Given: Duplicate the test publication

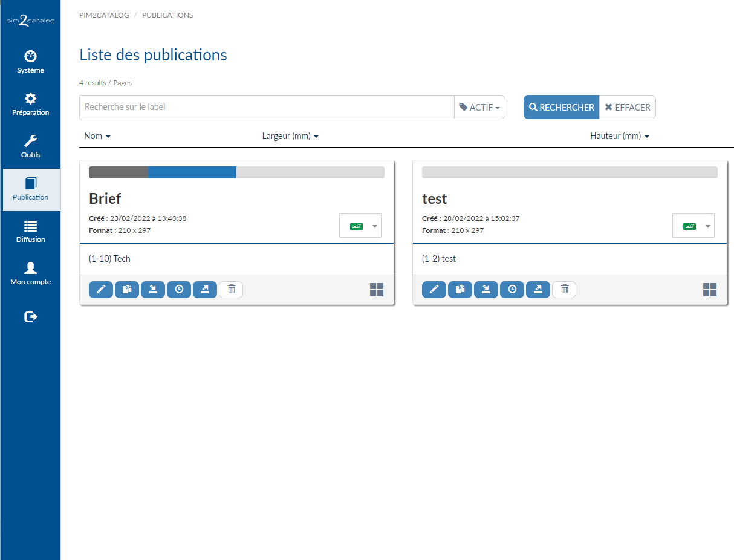Looking at the screenshot, I should [460, 290].
